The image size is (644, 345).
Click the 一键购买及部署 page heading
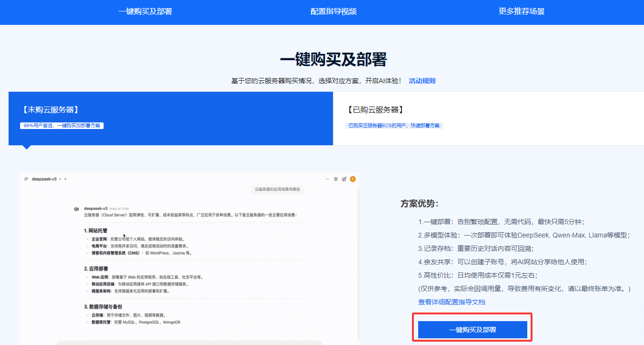click(x=333, y=60)
